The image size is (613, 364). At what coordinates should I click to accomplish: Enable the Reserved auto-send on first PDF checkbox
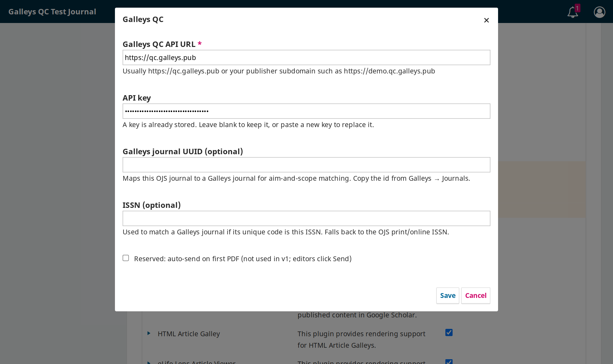coord(126,258)
